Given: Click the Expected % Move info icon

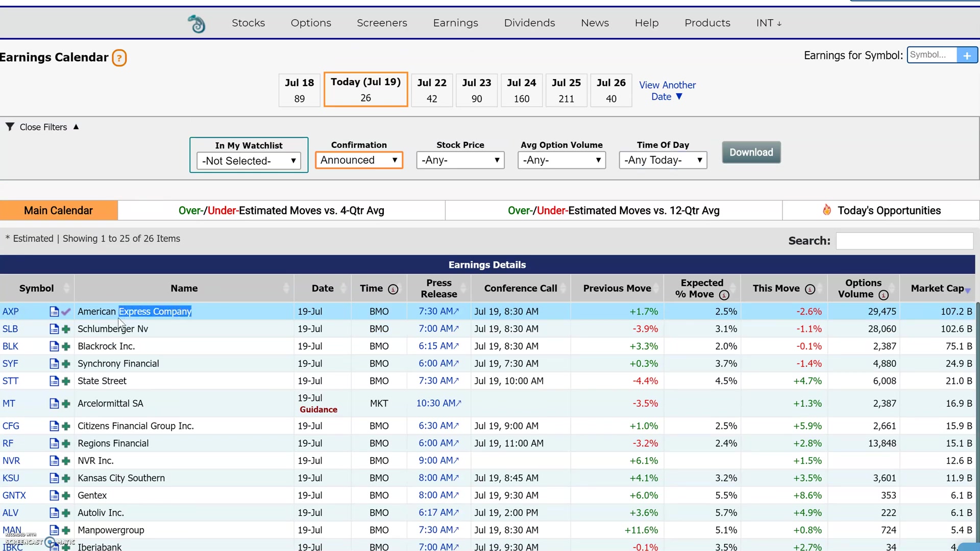Looking at the screenshot, I should (724, 295).
